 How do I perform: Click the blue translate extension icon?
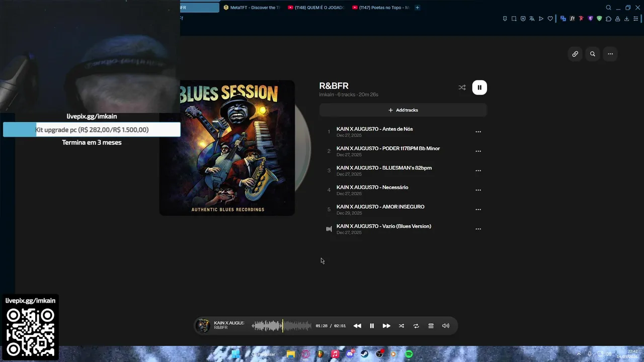[x=563, y=19]
